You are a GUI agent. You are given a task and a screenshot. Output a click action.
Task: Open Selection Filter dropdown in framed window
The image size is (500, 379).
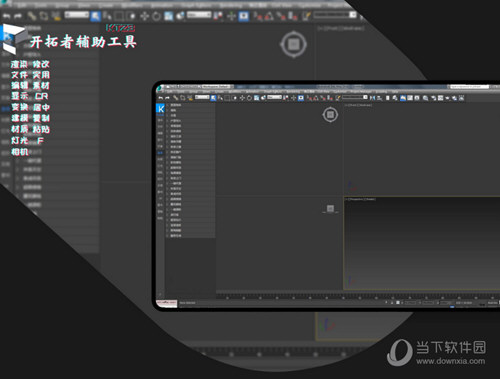(202, 97)
